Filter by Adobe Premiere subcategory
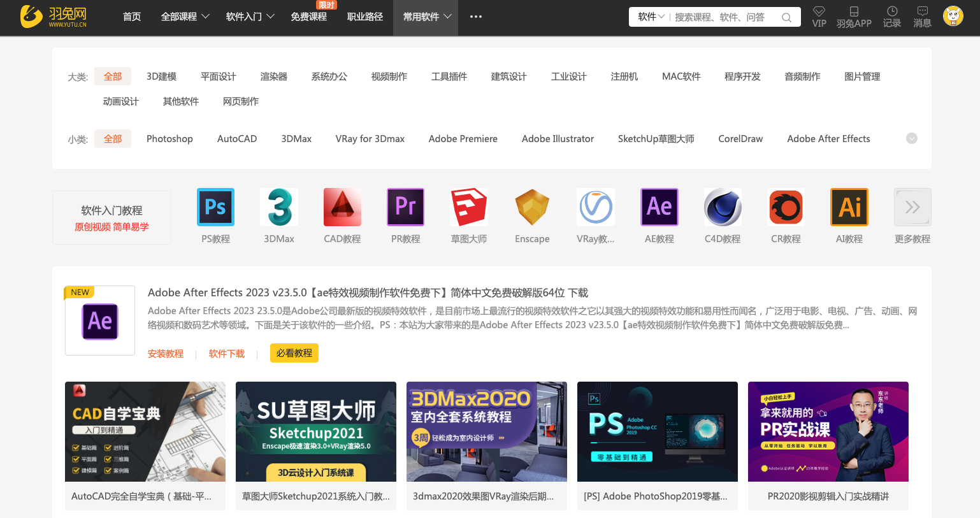Screen dimensions: 980x518 [x=463, y=139]
